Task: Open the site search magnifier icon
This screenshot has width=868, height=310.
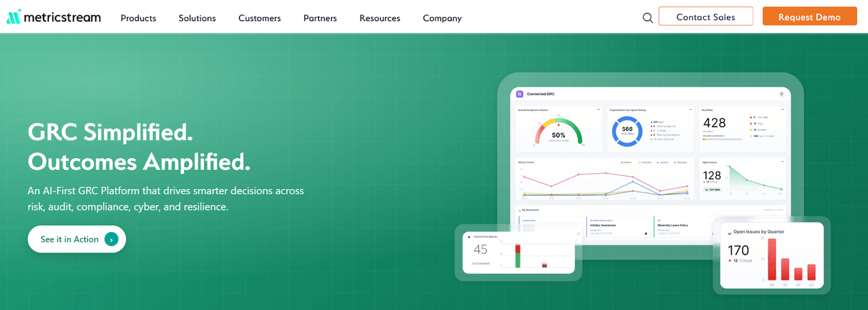Action: [647, 17]
